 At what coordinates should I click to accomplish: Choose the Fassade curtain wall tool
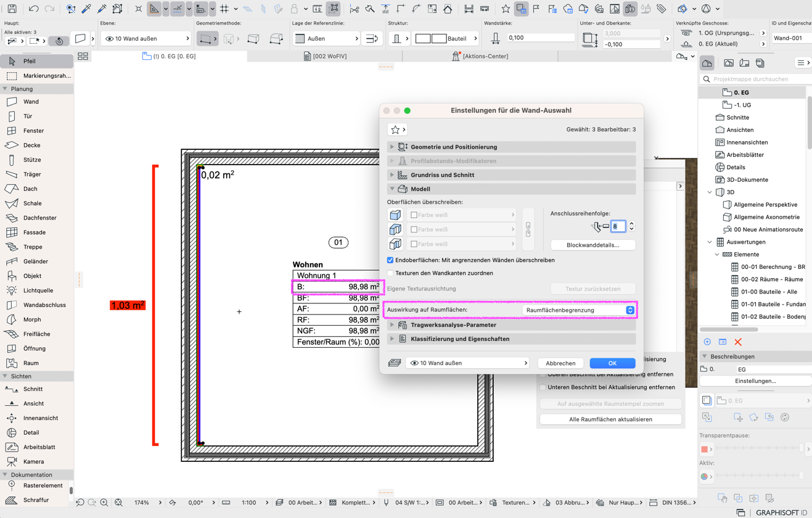36,232
